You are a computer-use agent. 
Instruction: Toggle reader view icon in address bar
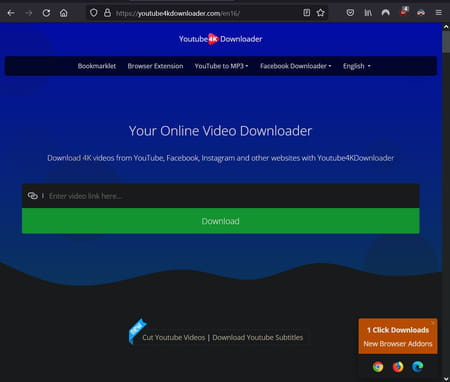point(307,13)
